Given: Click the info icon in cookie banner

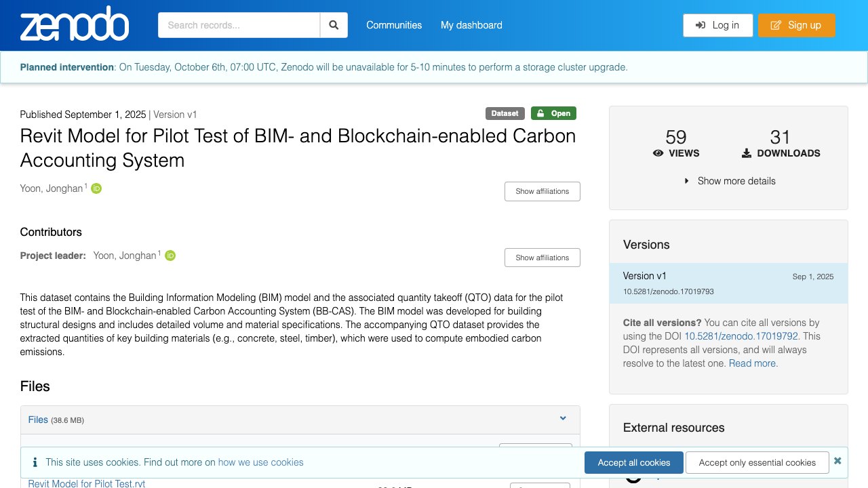Looking at the screenshot, I should pos(35,462).
